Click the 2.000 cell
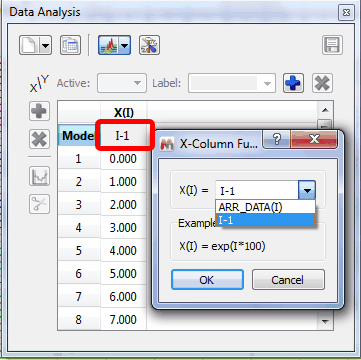 coord(123,205)
